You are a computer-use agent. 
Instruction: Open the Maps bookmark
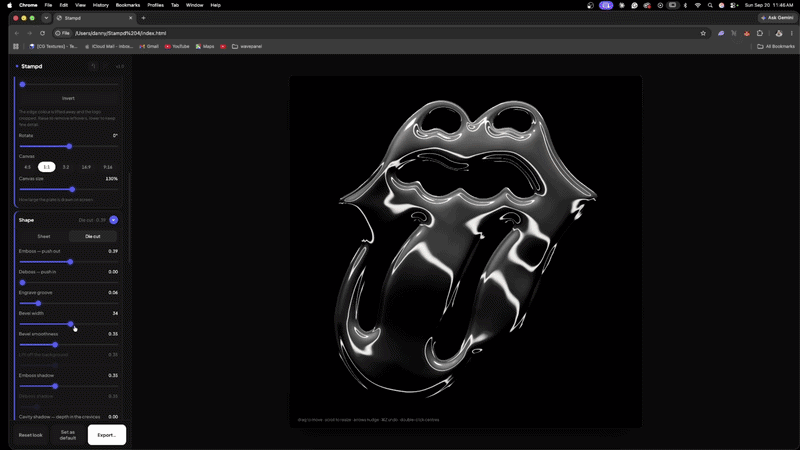tap(205, 46)
